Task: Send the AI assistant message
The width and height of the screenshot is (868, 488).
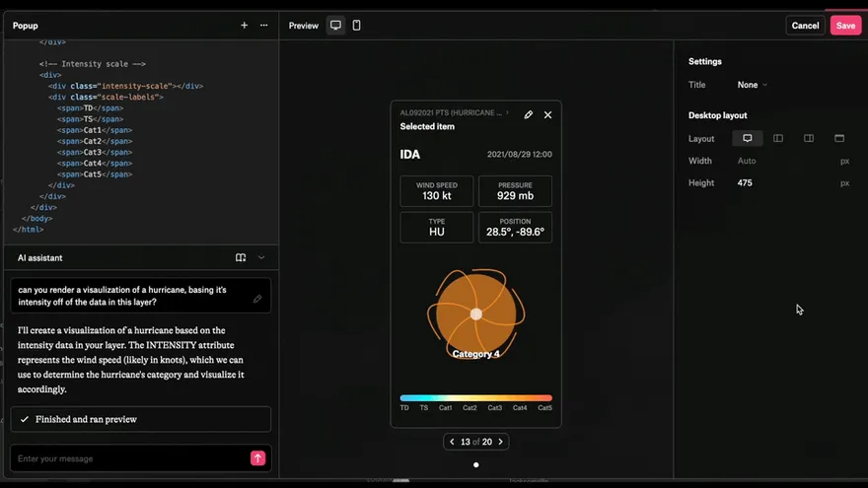Action: pos(258,458)
